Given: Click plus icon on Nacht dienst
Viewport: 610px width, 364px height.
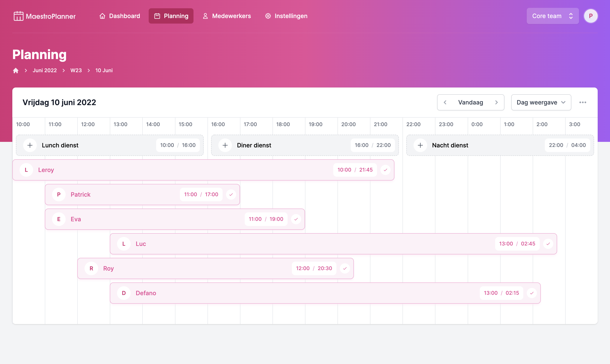Looking at the screenshot, I should click(420, 145).
